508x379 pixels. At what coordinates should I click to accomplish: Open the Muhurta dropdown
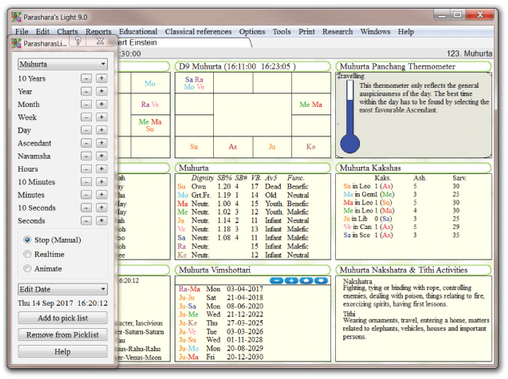(x=63, y=64)
